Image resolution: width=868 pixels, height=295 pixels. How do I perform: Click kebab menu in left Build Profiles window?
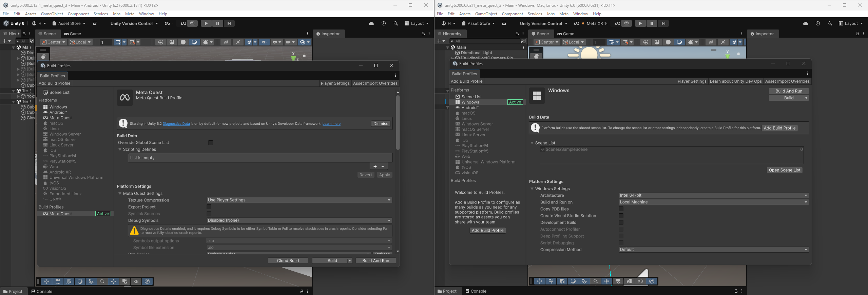[395, 76]
